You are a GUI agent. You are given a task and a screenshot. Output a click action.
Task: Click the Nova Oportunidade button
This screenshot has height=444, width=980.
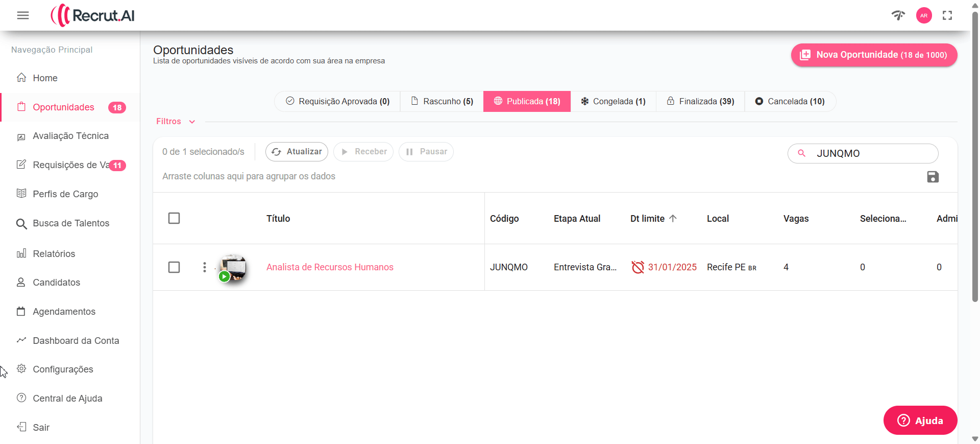874,55
